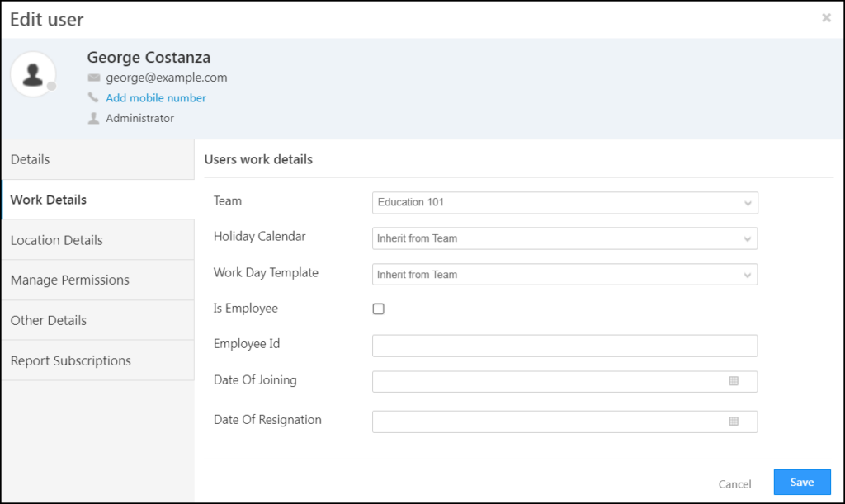Click the phone icon next to Add mobile number
The image size is (845, 504).
tap(93, 97)
